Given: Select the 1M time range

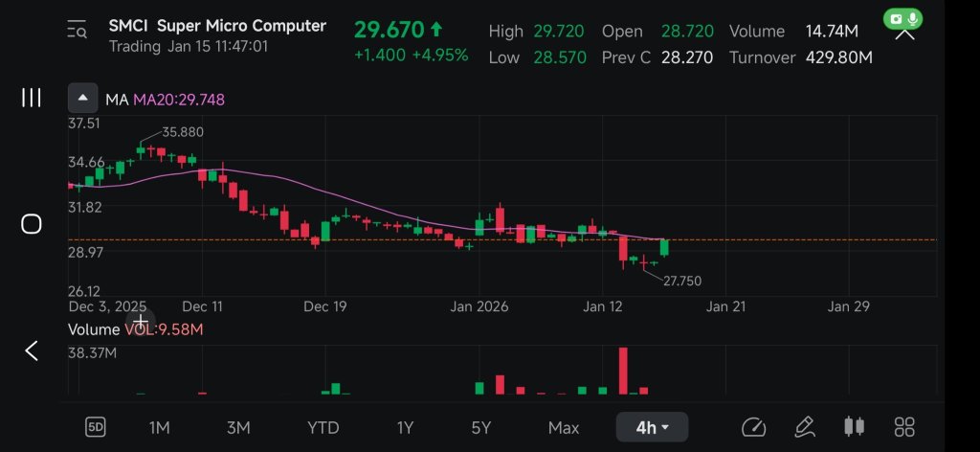Looking at the screenshot, I should pyautogui.click(x=160, y=428).
